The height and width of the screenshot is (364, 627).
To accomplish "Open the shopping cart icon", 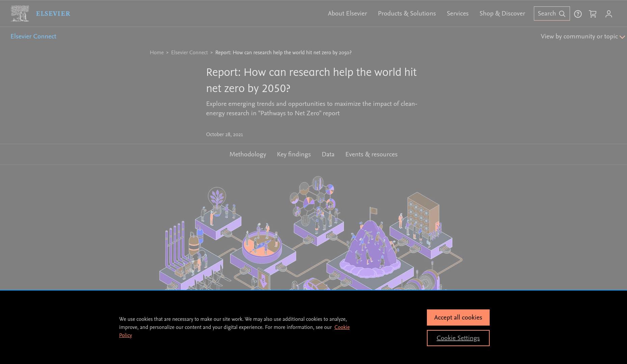I will click(593, 14).
